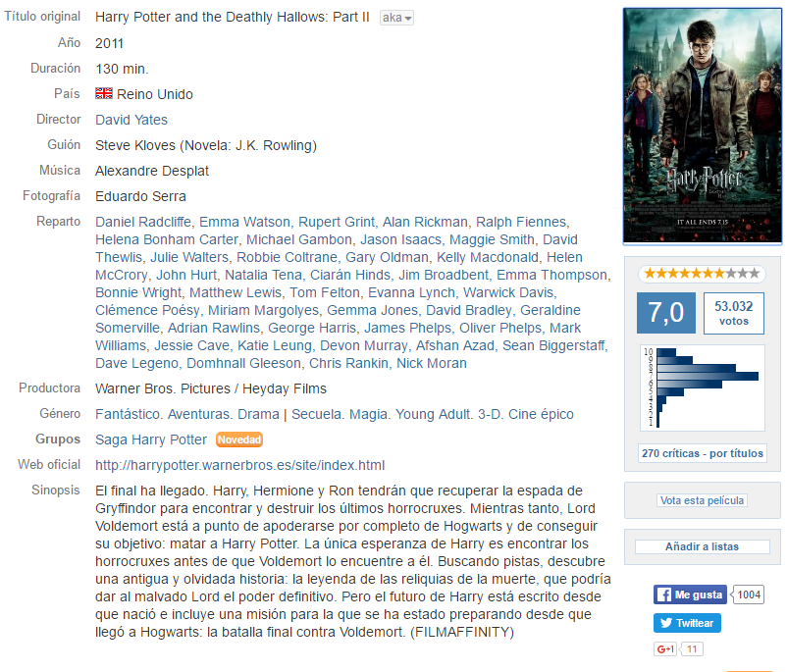Open Helena Bonham Carter cast link
Viewport: 787px width, 672px height.
click(167, 239)
